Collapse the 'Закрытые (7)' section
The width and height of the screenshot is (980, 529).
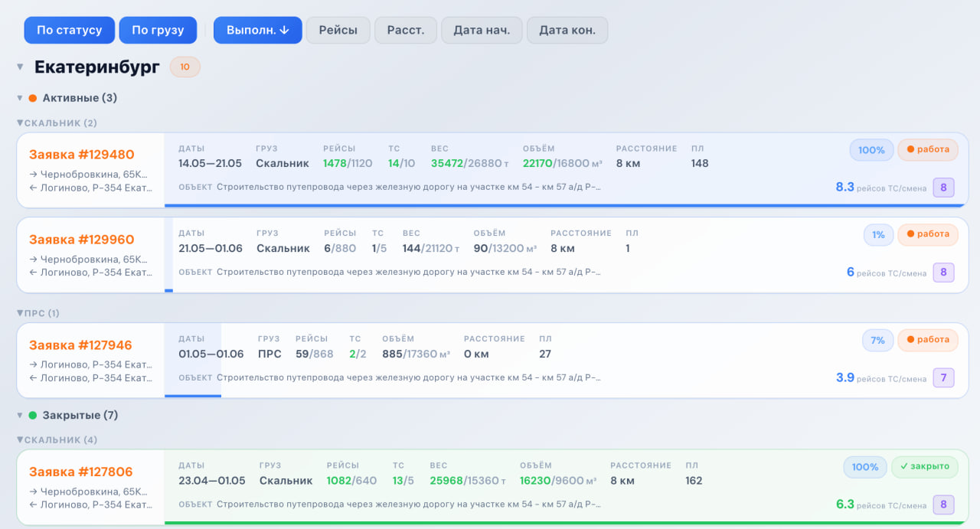click(x=21, y=415)
